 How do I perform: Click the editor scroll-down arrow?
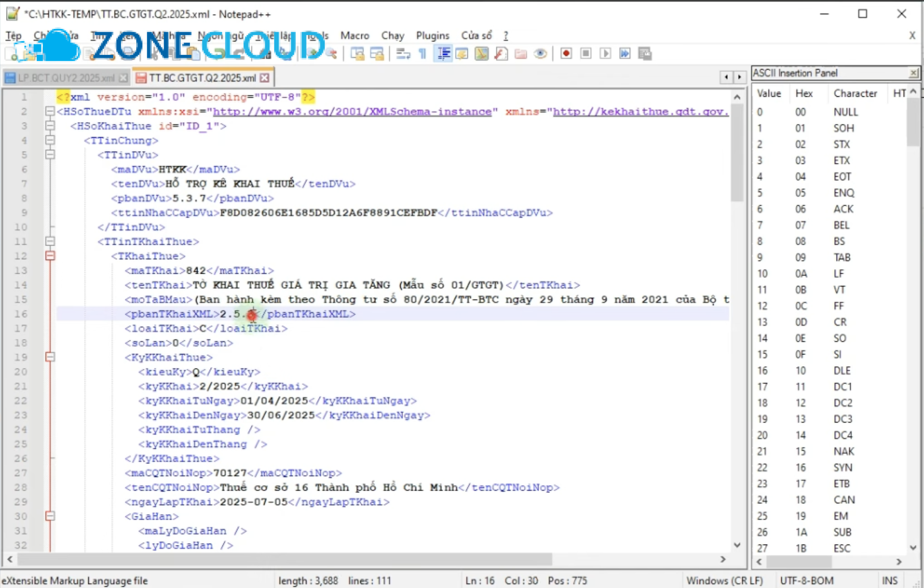737,545
